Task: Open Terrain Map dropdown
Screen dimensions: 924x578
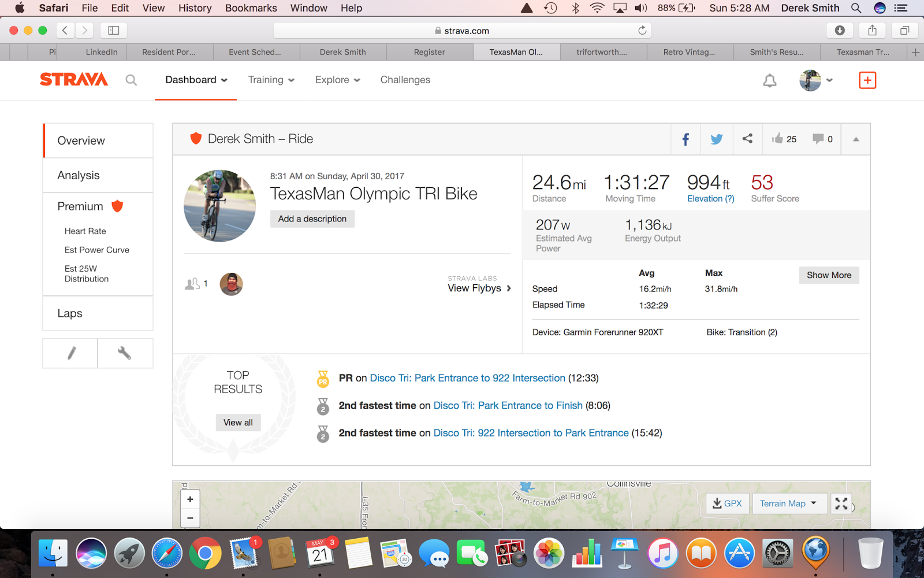Action: coord(788,503)
